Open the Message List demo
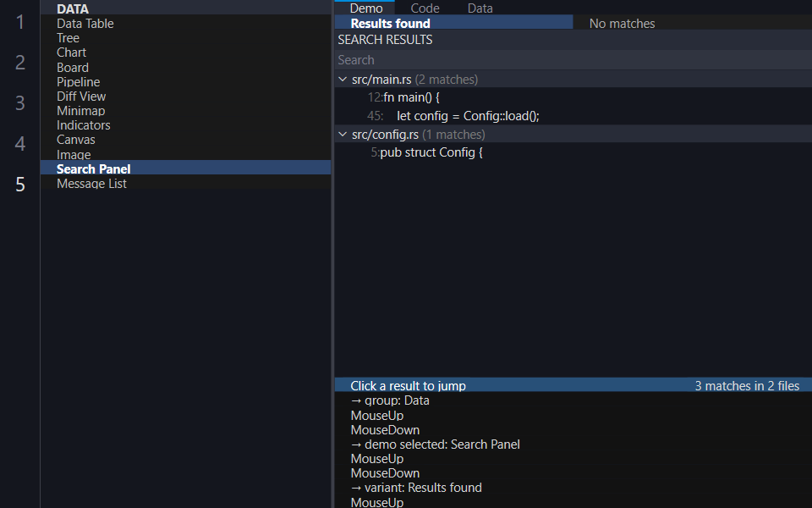 185,184
